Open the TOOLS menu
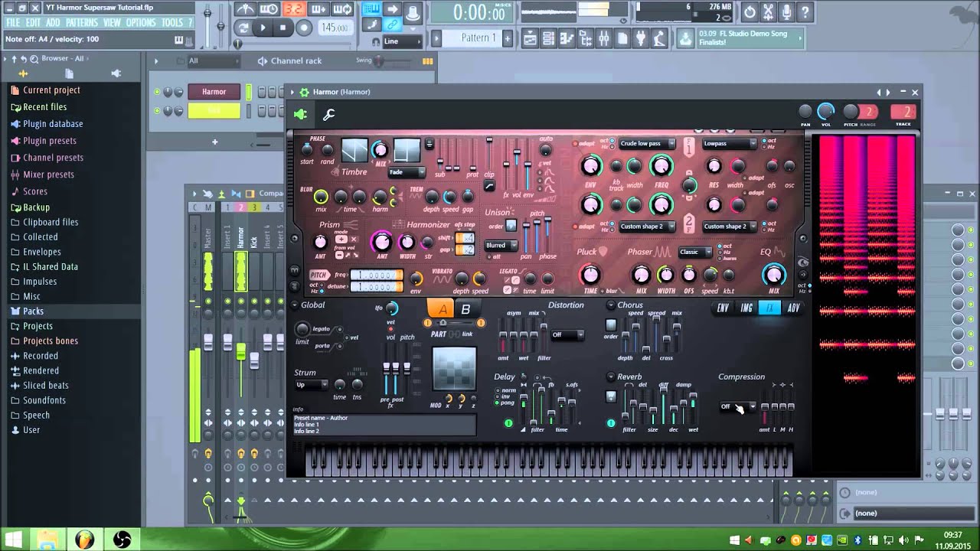Screen dimensions: 980x551 point(172,23)
